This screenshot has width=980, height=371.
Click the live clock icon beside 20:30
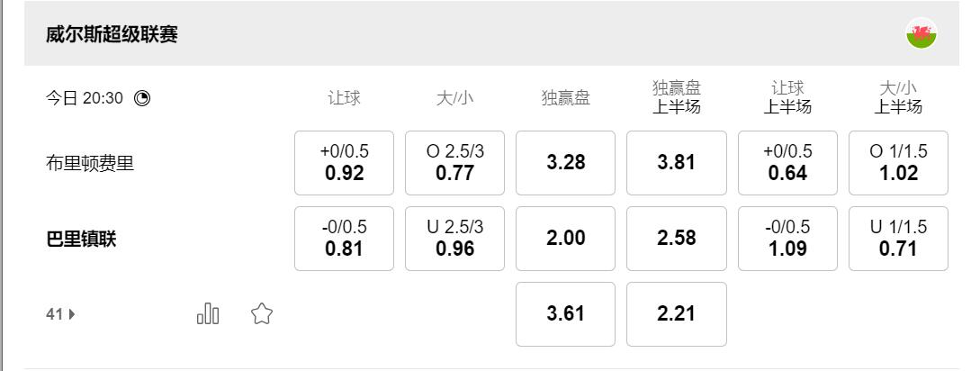pyautogui.click(x=142, y=98)
